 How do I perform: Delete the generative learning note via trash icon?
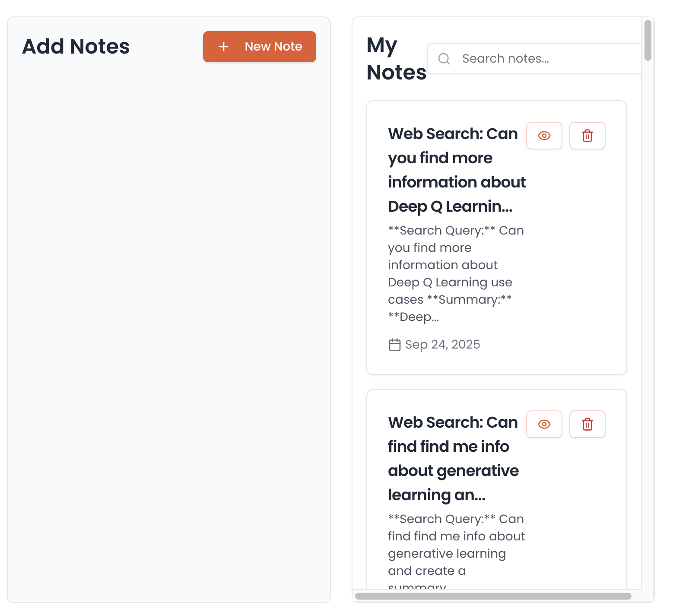(587, 424)
